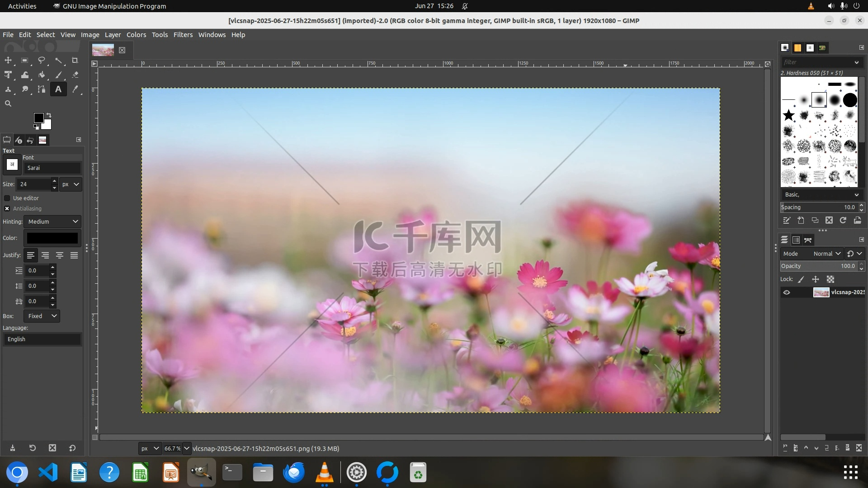Open the Filters menu
This screenshot has height=488, width=868.
pos(183,35)
